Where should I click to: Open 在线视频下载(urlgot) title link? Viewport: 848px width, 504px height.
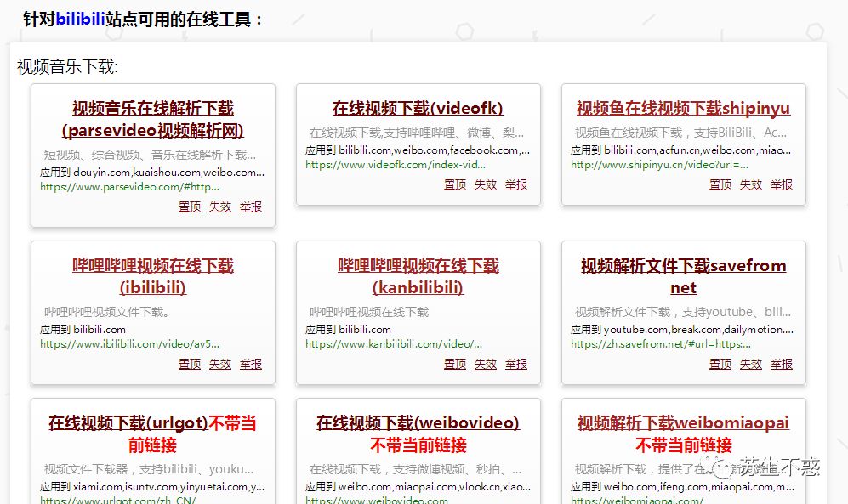(x=128, y=423)
